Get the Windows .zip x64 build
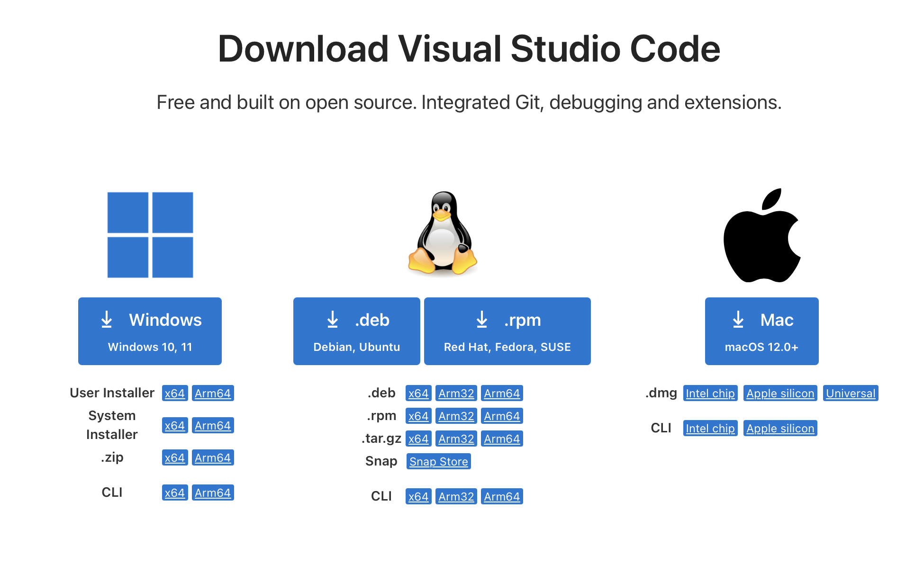Screen dimensions: 924x573 pos(175,457)
